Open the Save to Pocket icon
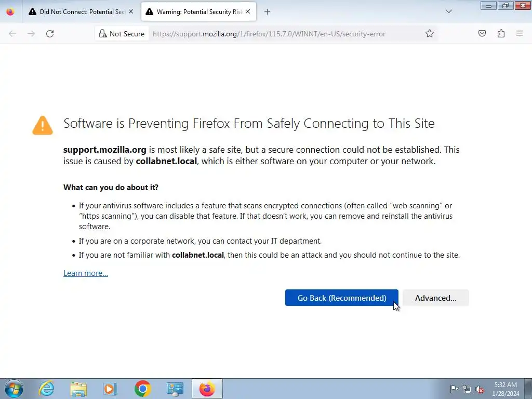This screenshot has height=399, width=532. pos(482,34)
